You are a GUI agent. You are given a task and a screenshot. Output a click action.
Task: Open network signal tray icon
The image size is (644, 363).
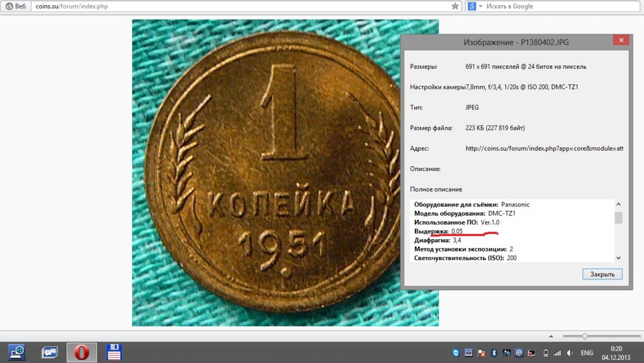(557, 353)
